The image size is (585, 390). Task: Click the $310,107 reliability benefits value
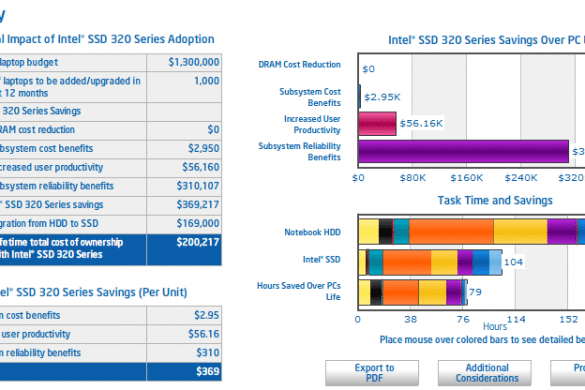click(198, 185)
